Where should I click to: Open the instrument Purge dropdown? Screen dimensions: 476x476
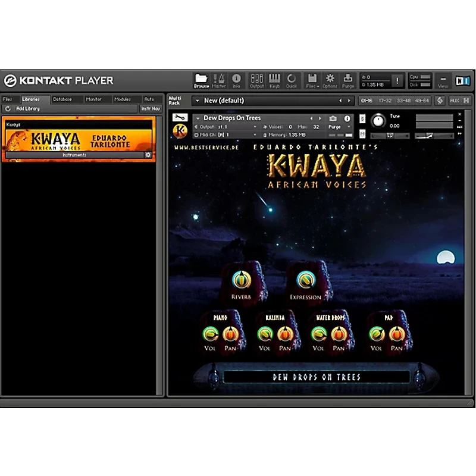(339, 127)
